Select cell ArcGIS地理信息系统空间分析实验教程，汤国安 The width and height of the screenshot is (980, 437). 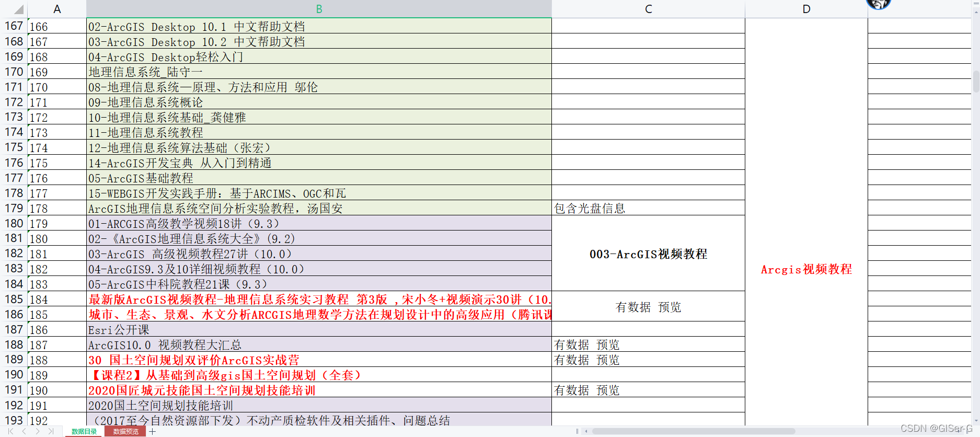click(319, 208)
